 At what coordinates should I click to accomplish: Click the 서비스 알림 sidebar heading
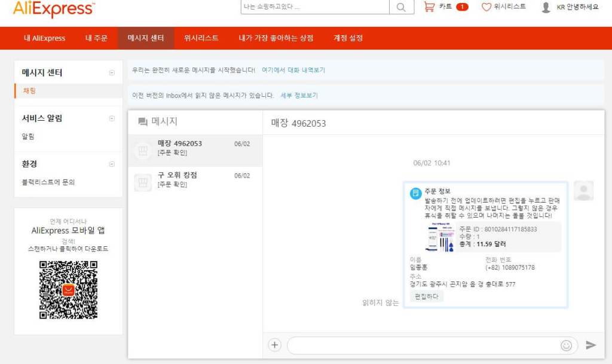pos(42,118)
